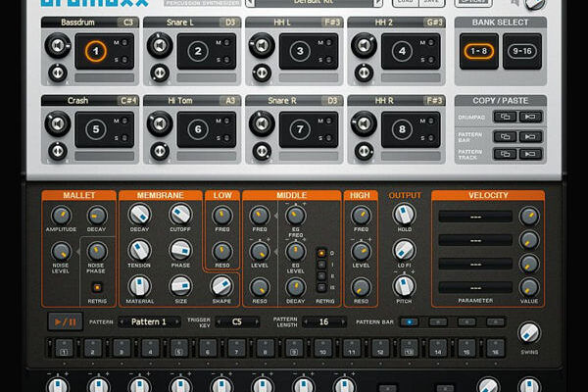The height and width of the screenshot is (392, 588).
Task: Open the Trigger Key C5 dropdown
Action: coord(237,321)
